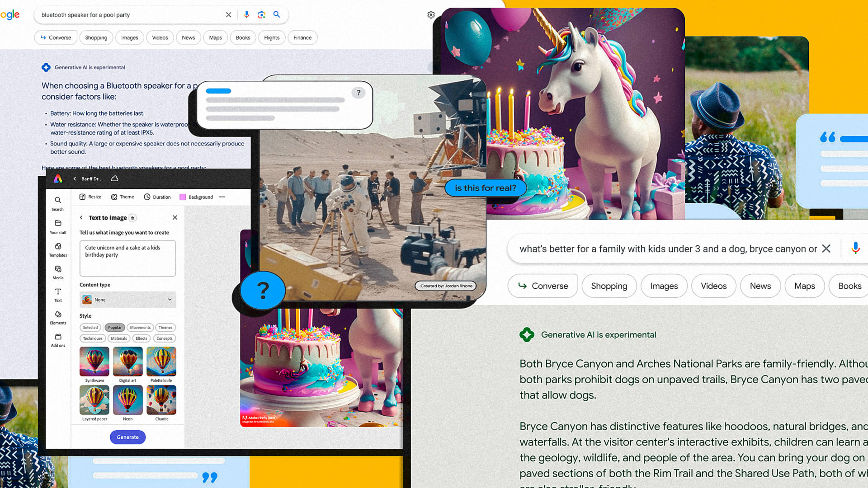Screen dimensions: 868x488
Task: Open the large Converse tab
Action: coord(543,286)
